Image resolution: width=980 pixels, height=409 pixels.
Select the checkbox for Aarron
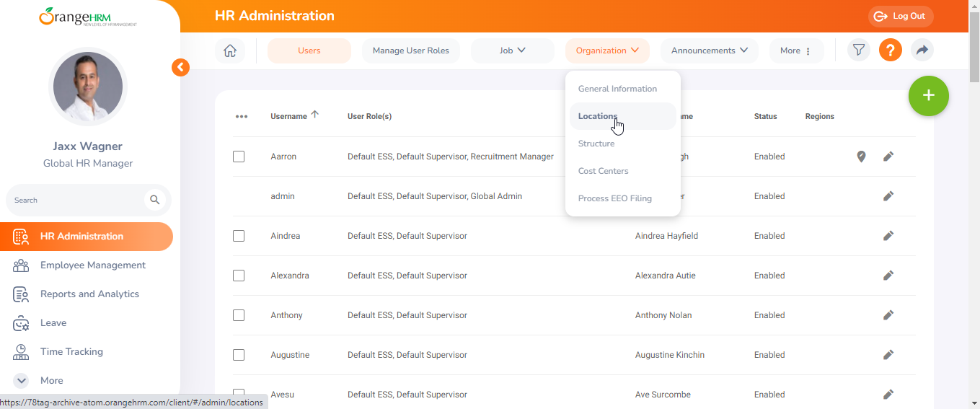[239, 157]
